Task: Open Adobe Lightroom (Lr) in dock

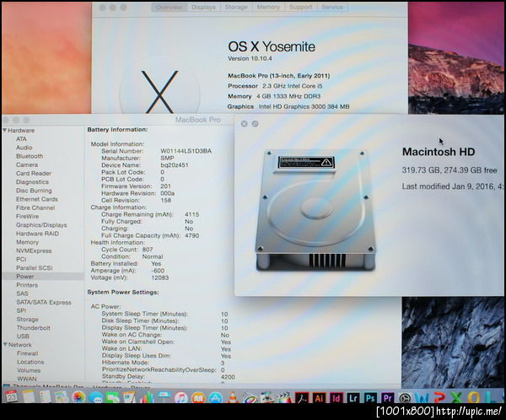Action: pos(353,397)
